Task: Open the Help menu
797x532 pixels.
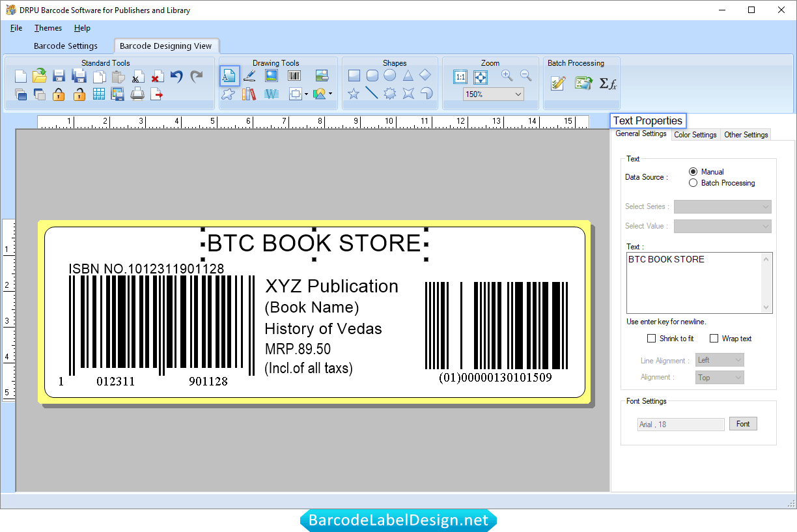Action: 82,28
